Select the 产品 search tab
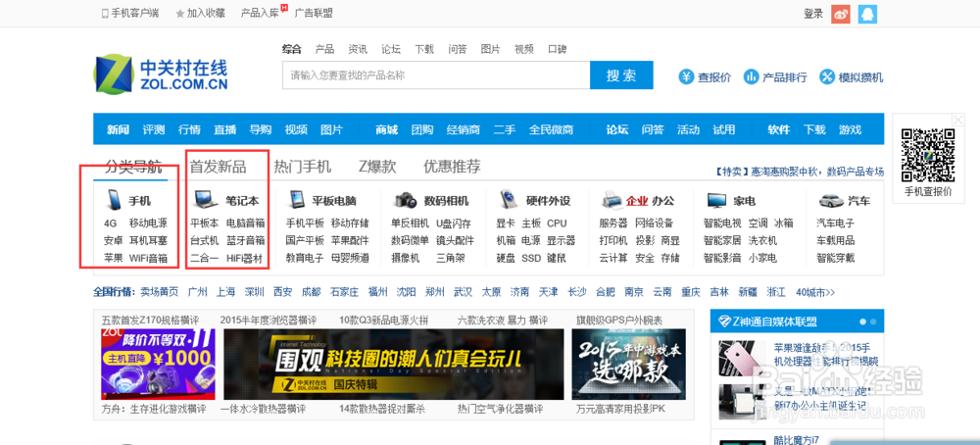The height and width of the screenshot is (445, 980). tap(324, 49)
